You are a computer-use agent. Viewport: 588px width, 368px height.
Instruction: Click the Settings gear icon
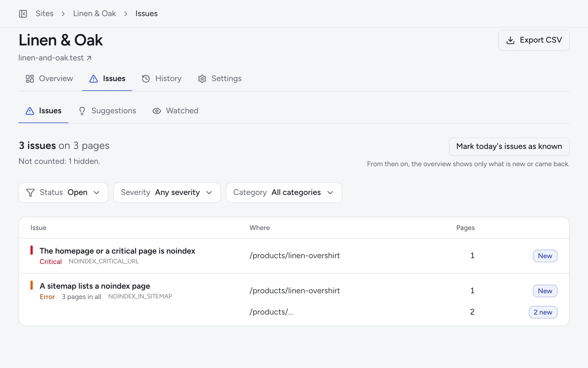[x=202, y=79]
